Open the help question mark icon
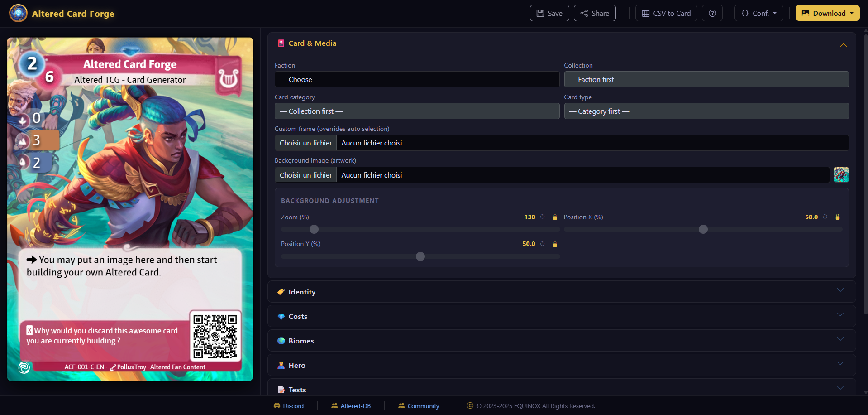Image resolution: width=868 pixels, height=415 pixels. click(x=712, y=13)
